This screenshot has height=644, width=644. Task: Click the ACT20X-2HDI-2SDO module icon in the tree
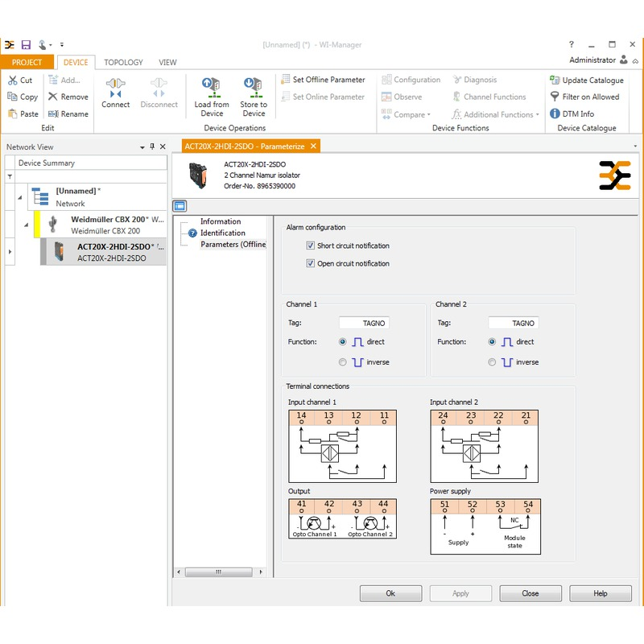coord(59,252)
